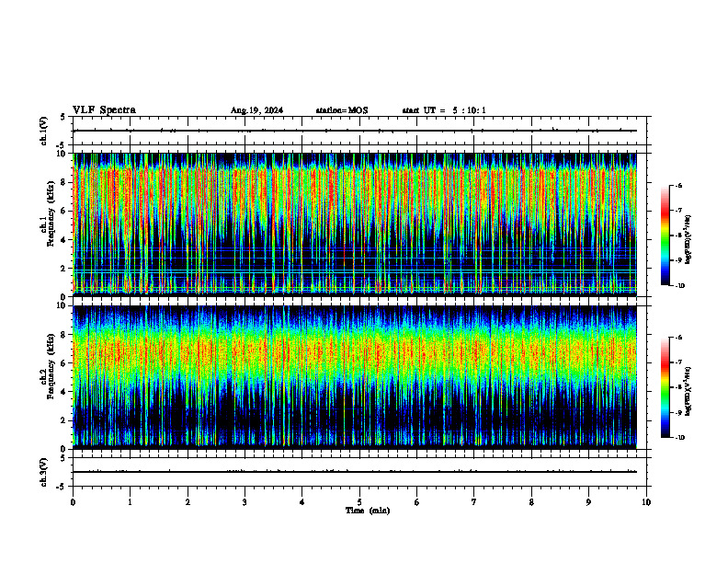The height and width of the screenshot is (563, 728).
Task: Click time-axis tick label "1"
Action: coord(130,502)
